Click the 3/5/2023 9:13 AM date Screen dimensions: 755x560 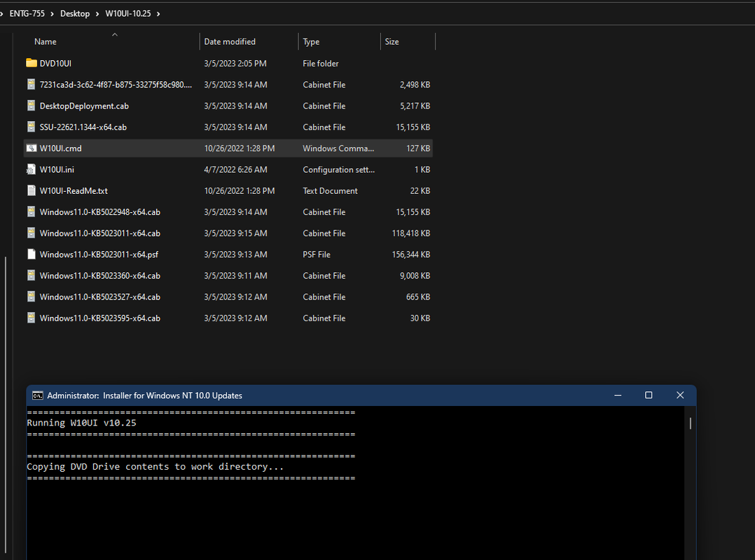pos(235,254)
